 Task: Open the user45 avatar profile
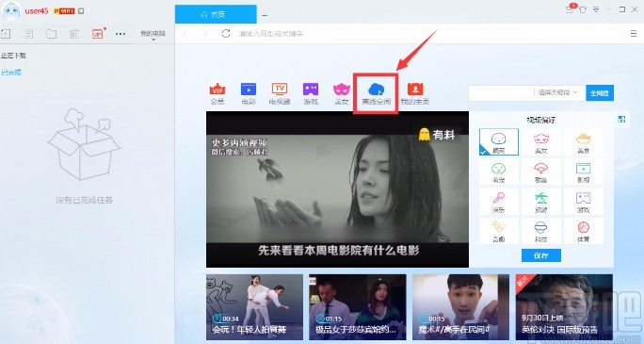11,10
